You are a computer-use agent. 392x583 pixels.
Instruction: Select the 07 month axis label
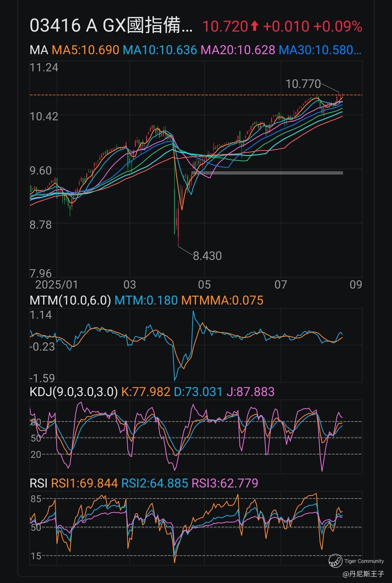(x=281, y=285)
